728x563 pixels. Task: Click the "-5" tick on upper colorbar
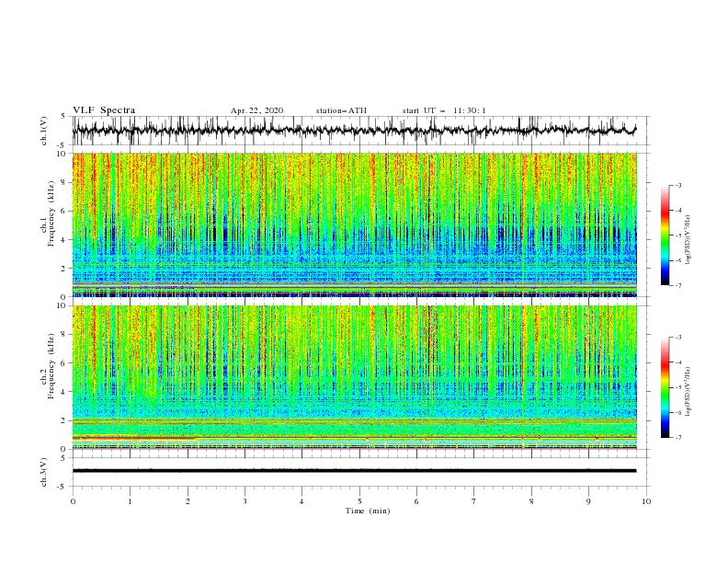pyautogui.click(x=677, y=236)
